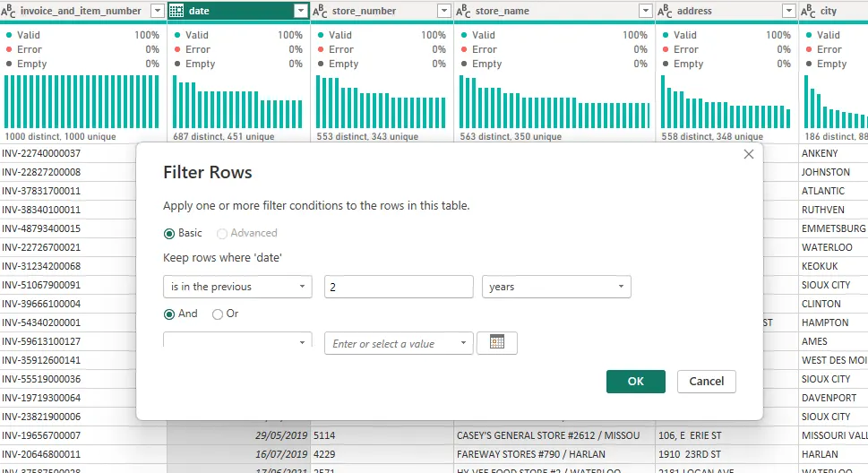
Task: Click cell INV-22827200008
Action: (x=68, y=172)
